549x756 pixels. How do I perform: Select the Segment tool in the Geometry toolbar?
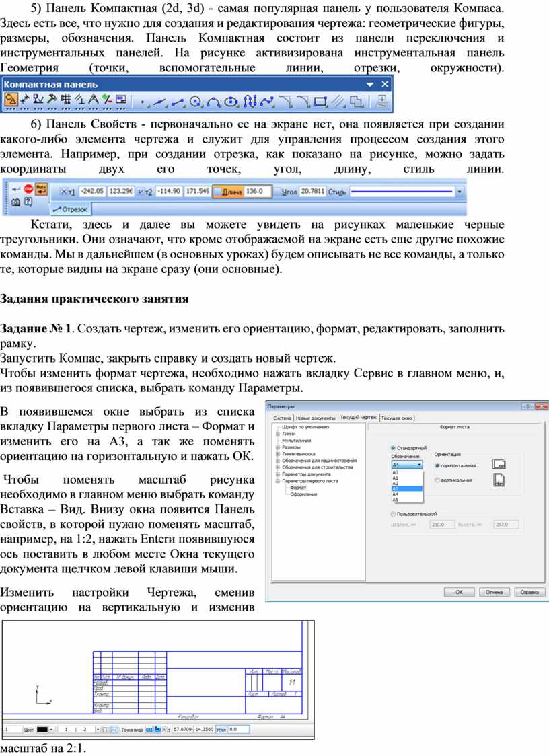click(x=178, y=102)
